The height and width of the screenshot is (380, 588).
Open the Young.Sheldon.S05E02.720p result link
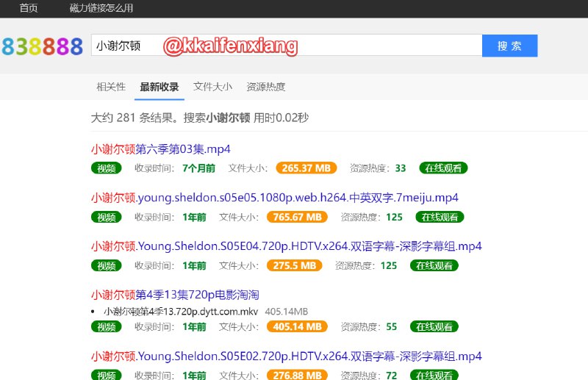tap(286, 356)
